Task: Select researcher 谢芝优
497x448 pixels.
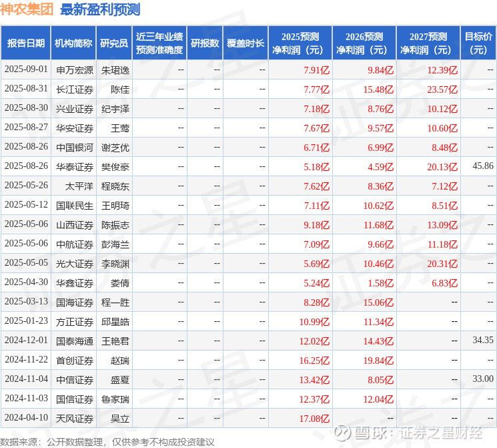Action: click(115, 148)
